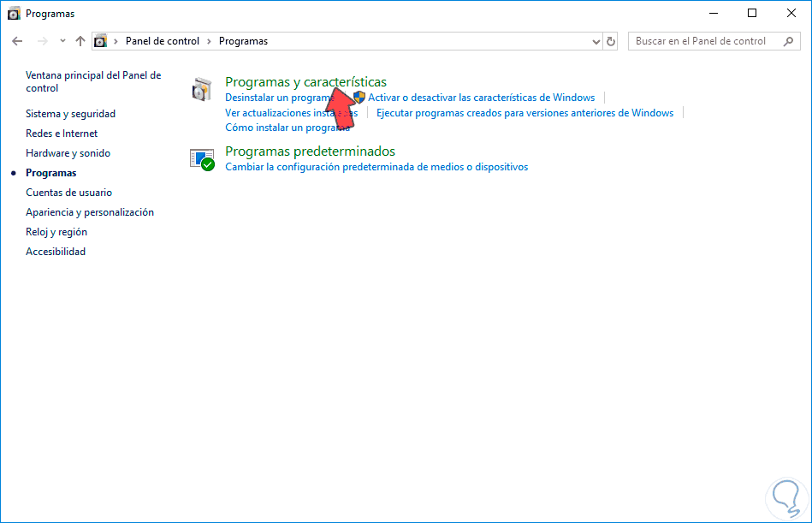Open Programas predeterminados heading

click(x=310, y=152)
